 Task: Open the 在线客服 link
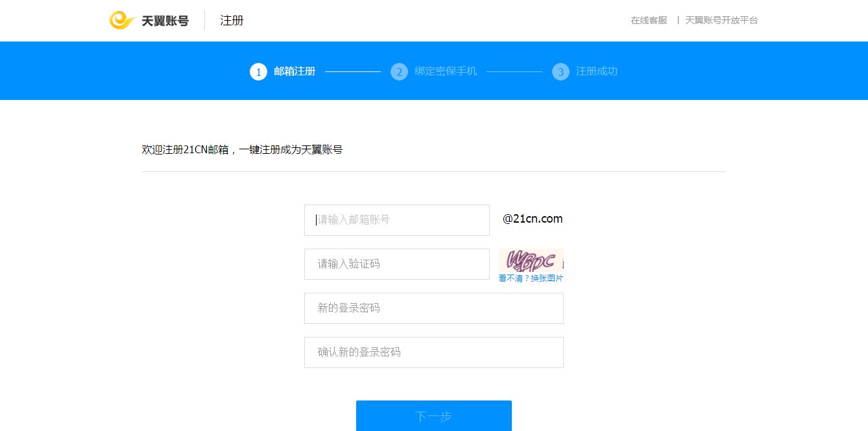coord(649,20)
